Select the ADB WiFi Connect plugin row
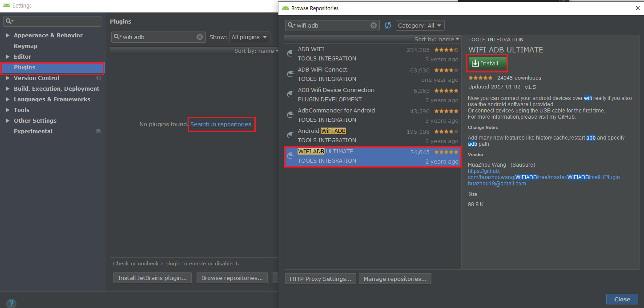 [372, 74]
